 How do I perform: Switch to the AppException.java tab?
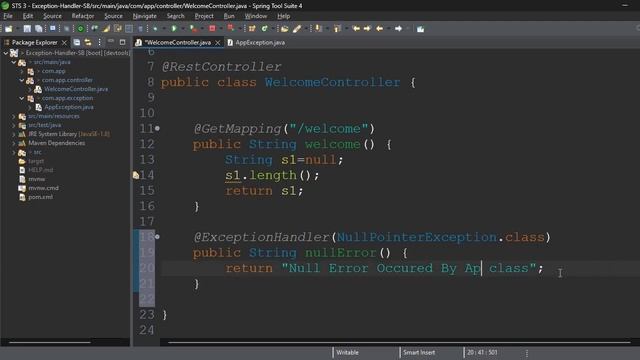(256, 42)
